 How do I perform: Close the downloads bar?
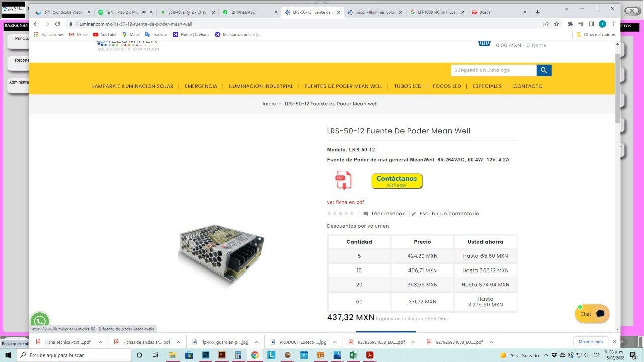(614, 342)
